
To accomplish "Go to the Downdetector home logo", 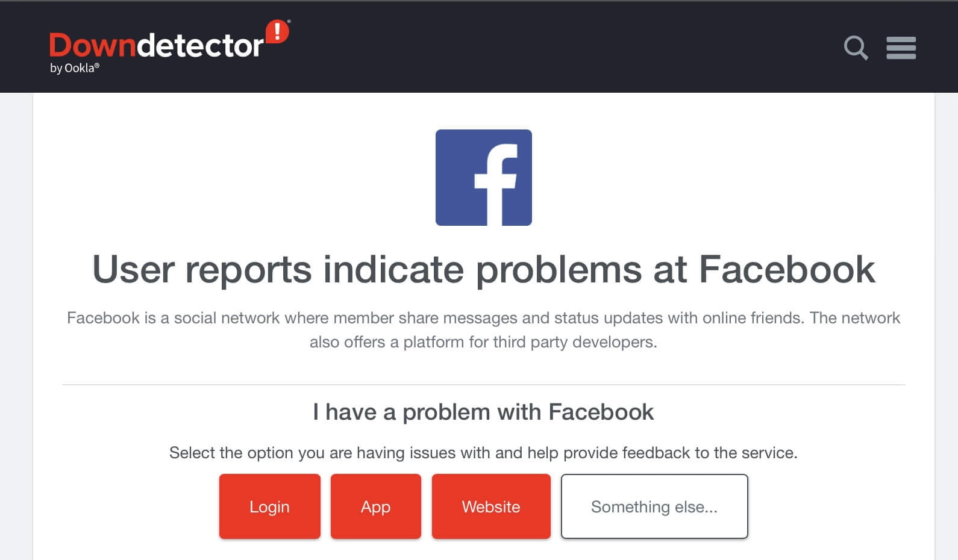I will click(169, 47).
